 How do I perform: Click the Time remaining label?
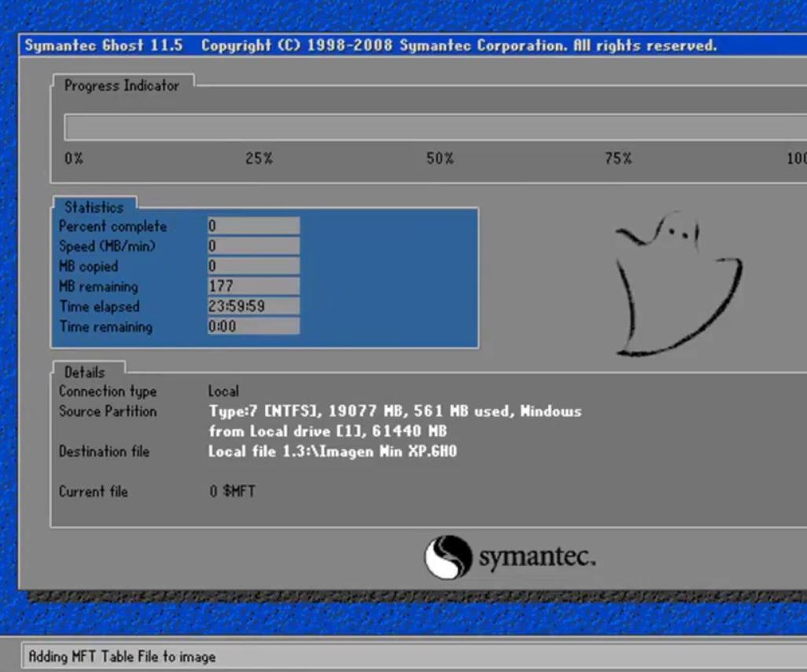106,326
